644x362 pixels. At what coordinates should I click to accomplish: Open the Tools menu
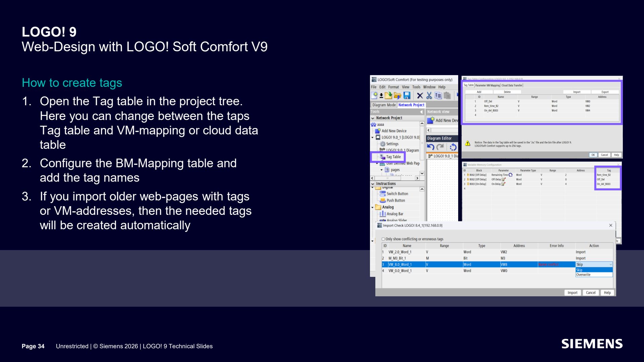(416, 87)
